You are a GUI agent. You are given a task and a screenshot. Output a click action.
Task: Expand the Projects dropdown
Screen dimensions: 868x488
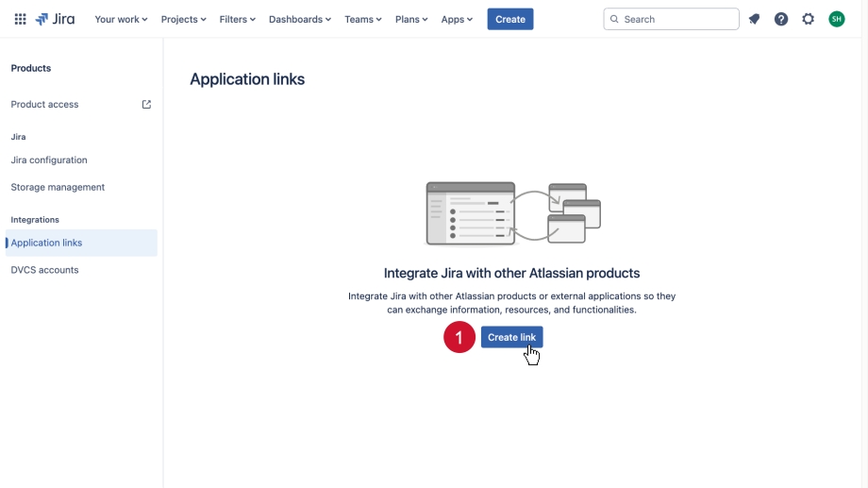[x=184, y=19]
